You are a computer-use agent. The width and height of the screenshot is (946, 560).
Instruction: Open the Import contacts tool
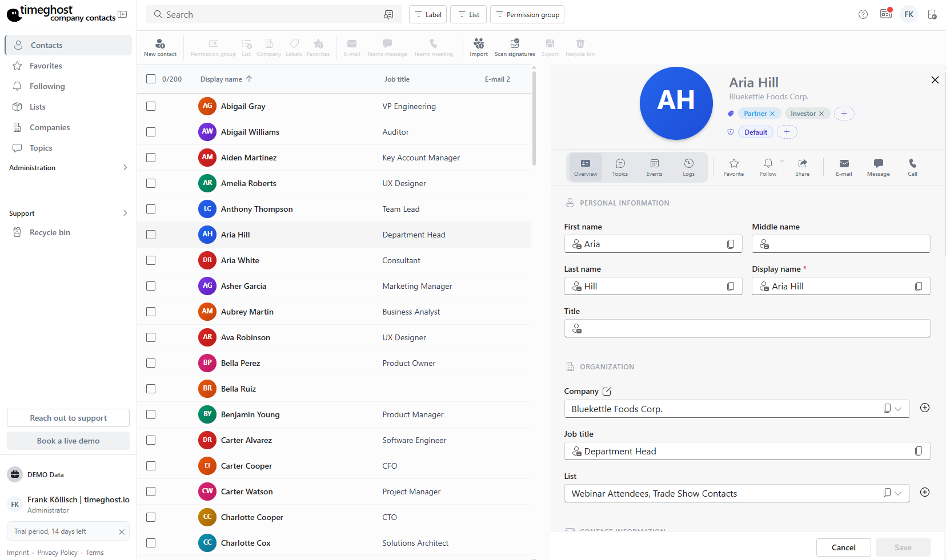coord(479,47)
